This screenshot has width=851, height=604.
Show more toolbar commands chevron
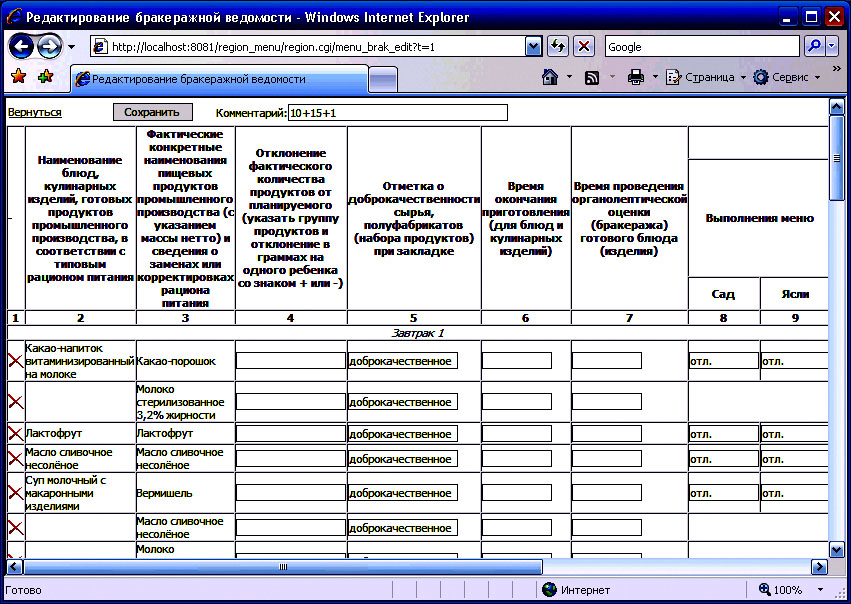pos(836,69)
